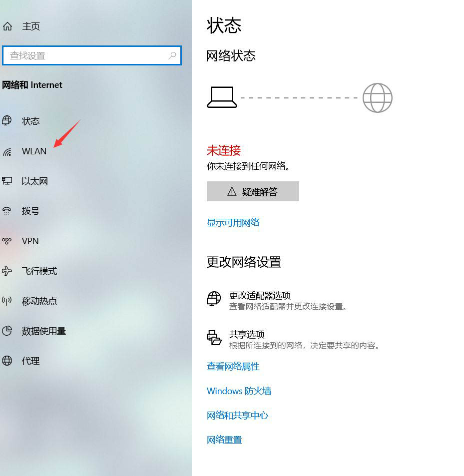The image size is (464, 476).
Task: Click the 代理 proxy globe icon
Action: 7,361
